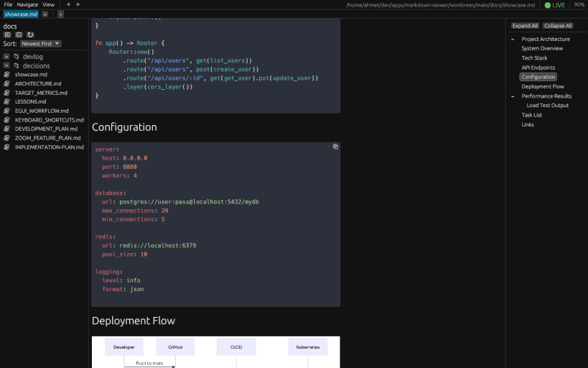Open TARGET_METRICS.md from the file list
588x368 pixels.
pyautogui.click(x=41, y=93)
